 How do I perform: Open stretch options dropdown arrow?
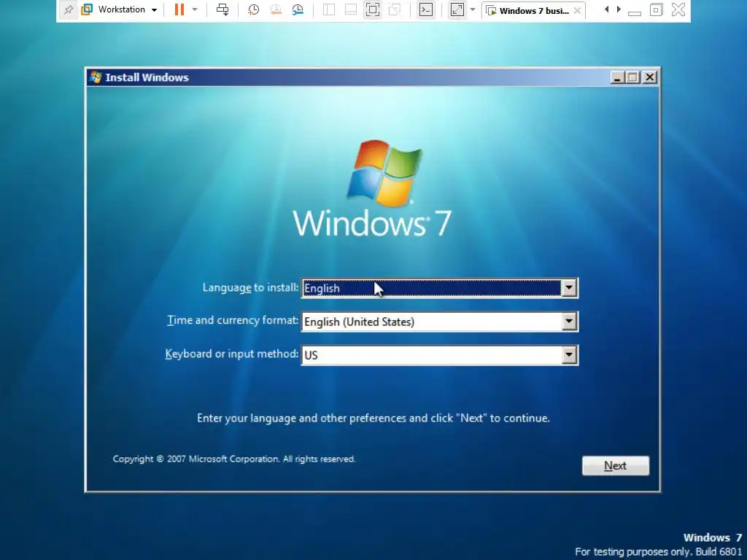(473, 9)
